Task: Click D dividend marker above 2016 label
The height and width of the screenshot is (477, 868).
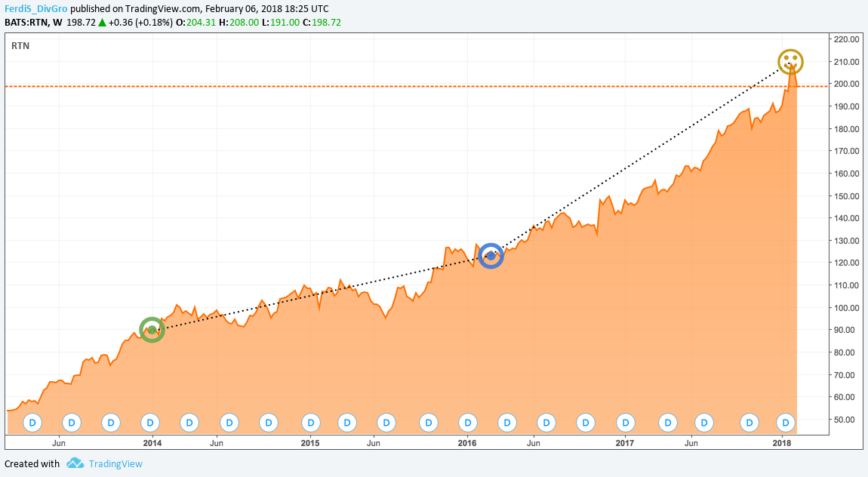Action: click(x=468, y=423)
